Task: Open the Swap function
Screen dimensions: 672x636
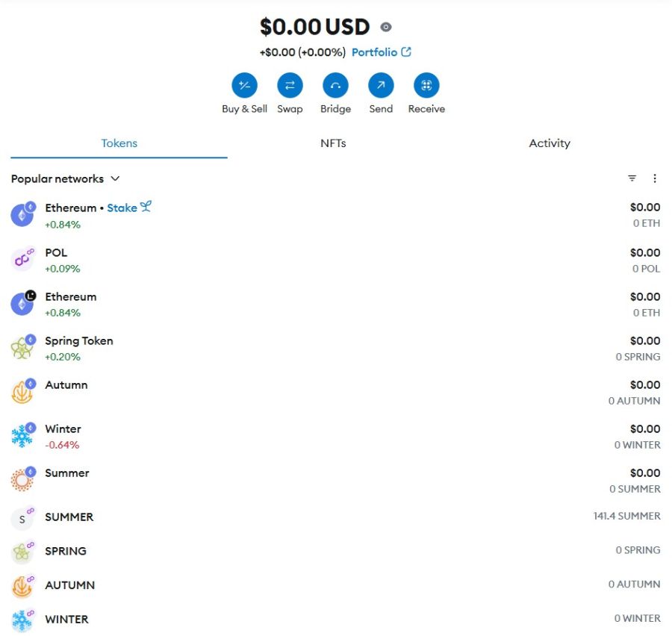Action: pyautogui.click(x=290, y=86)
